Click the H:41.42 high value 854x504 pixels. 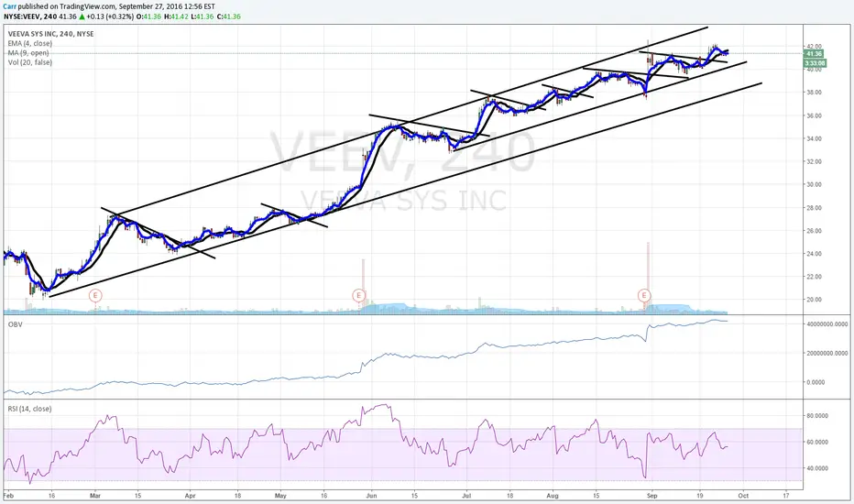tap(176, 16)
